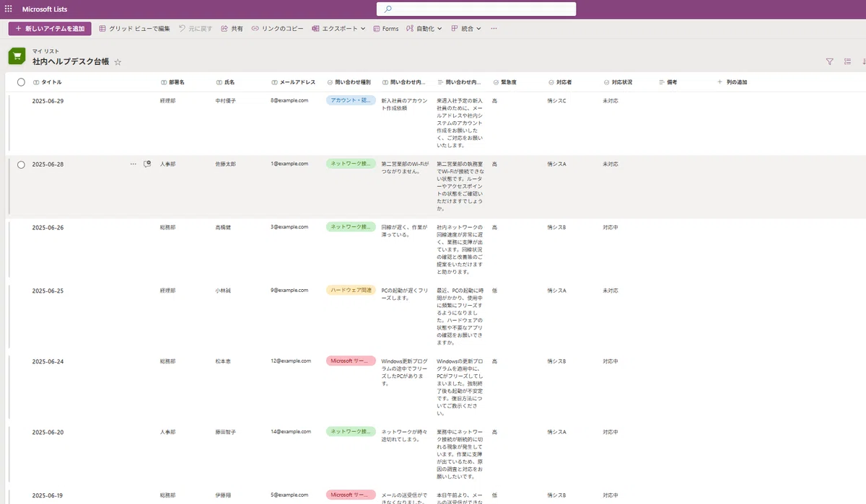Viewport: 866px width, 504px height.
Task: Click グリッド ビューで編集 in the toolbar
Action: point(134,29)
